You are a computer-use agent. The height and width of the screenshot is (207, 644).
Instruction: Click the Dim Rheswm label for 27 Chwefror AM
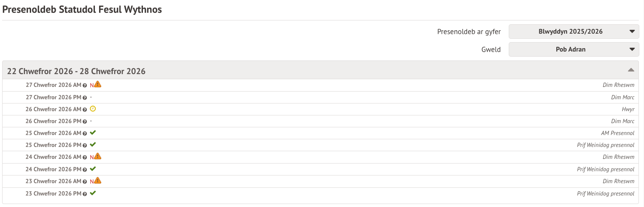[x=618, y=85]
